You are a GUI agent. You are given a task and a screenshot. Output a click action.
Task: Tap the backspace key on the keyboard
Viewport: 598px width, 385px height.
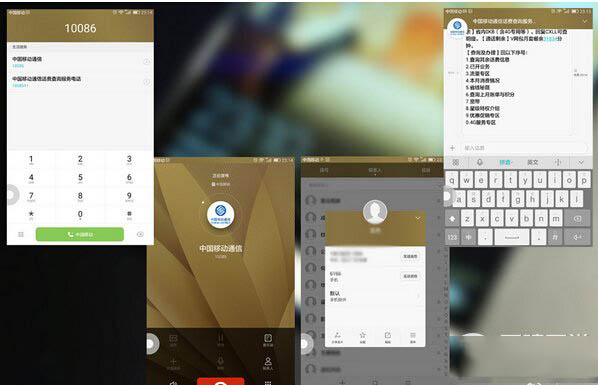(x=577, y=218)
